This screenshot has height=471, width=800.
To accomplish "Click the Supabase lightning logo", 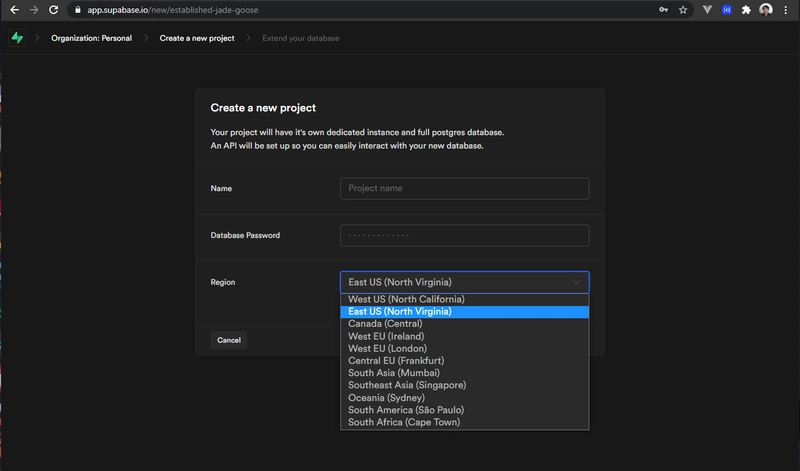I will (17, 38).
